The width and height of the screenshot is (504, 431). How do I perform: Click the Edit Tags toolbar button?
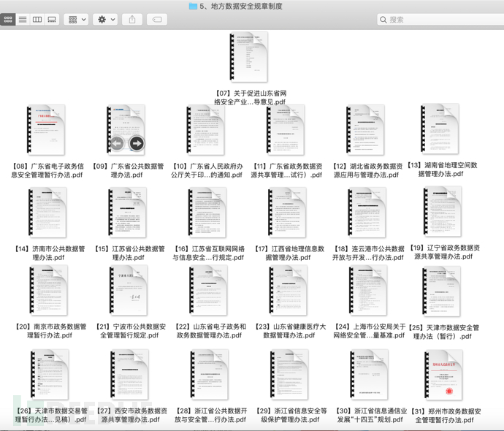(156, 20)
